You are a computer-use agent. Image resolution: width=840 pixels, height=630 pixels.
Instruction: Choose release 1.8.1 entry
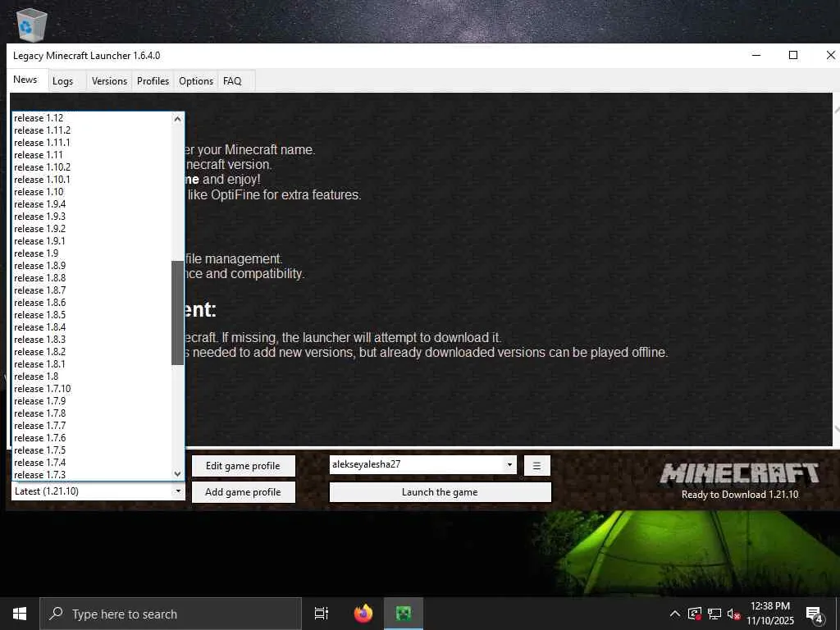[92, 364]
